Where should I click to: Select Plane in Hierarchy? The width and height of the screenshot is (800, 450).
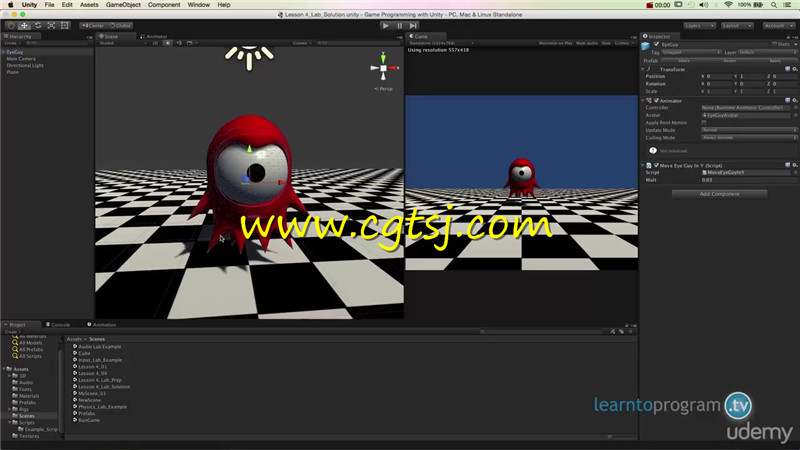13,72
